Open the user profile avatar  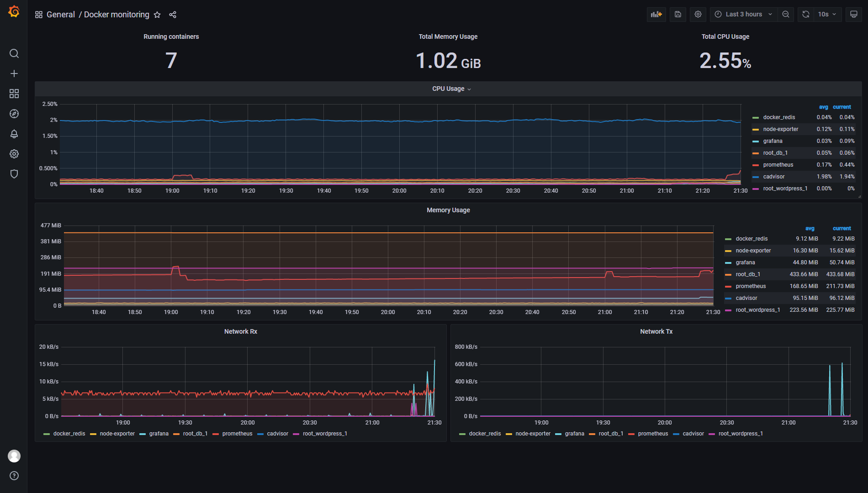coord(14,456)
